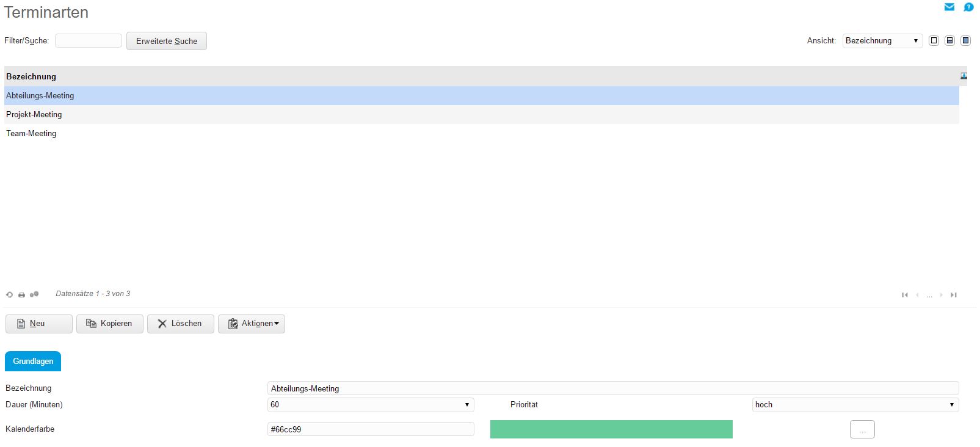The width and height of the screenshot is (980, 447).
Task: Click the Filter/Suche label
Action: tap(26, 41)
